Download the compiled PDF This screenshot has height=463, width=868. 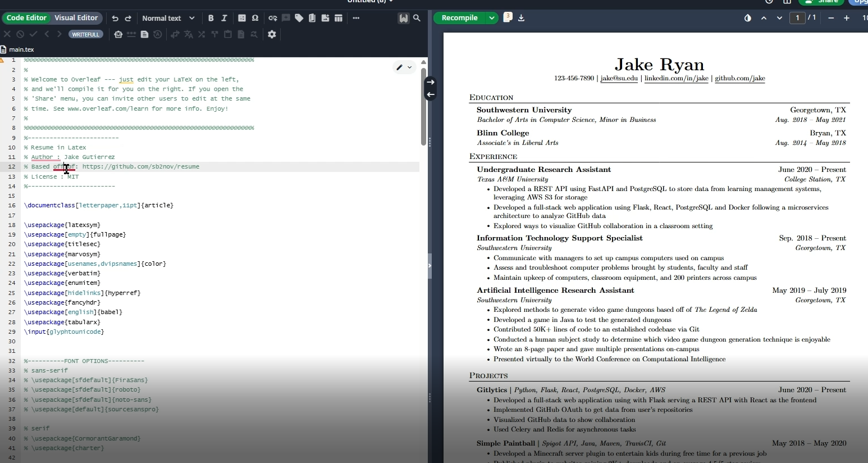point(521,18)
